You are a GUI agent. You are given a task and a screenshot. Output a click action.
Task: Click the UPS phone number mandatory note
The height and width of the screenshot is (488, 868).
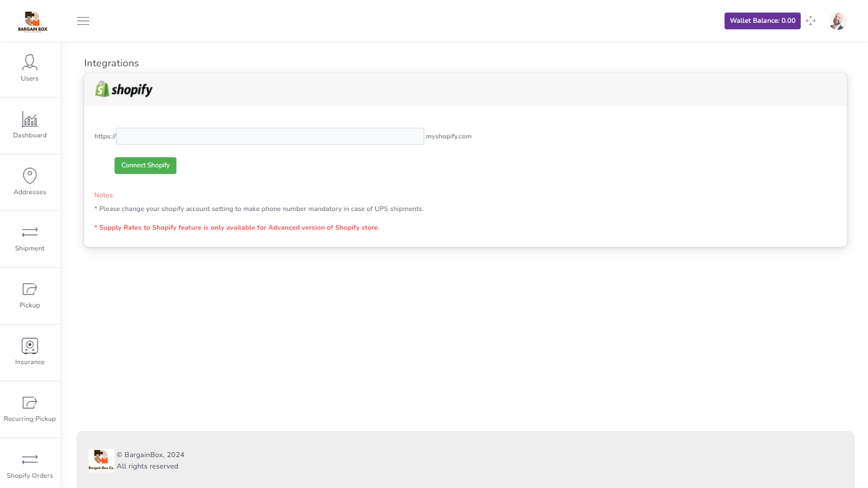pos(259,209)
